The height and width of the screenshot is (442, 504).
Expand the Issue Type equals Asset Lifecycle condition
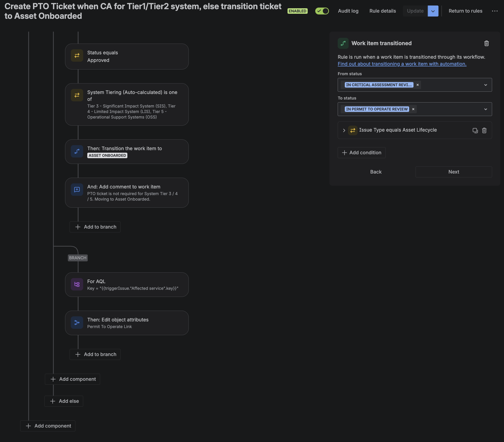pos(344,130)
